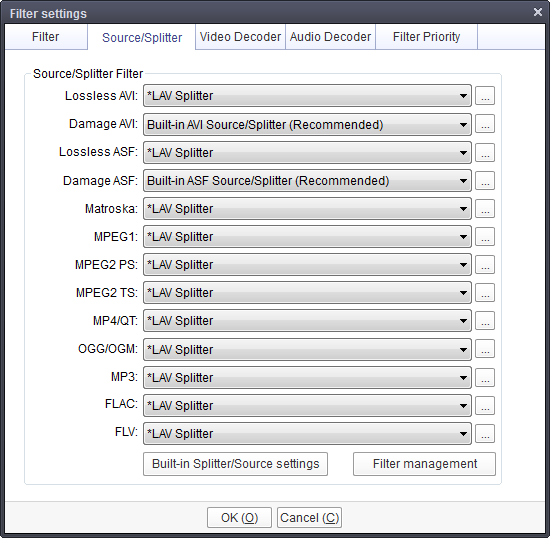Open Built-in Splitter/Source settings
550x538 pixels.
pos(235,464)
